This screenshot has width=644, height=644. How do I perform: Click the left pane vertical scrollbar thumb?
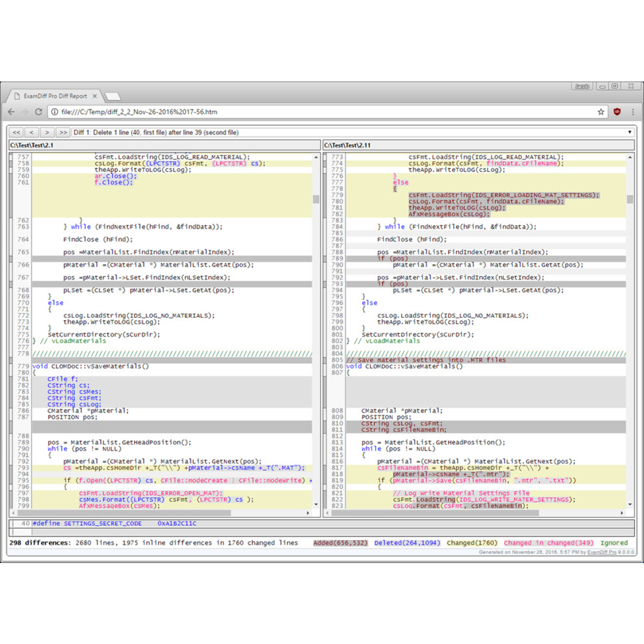316,199
